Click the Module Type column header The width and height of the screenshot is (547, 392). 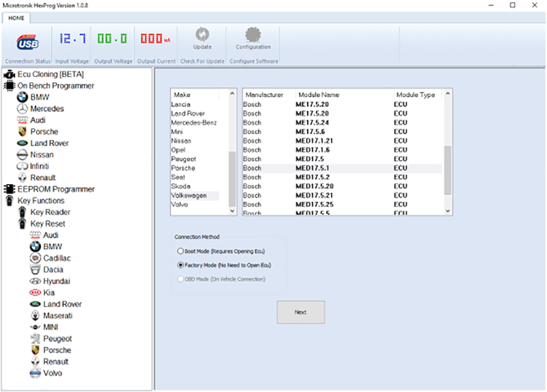[x=418, y=94]
